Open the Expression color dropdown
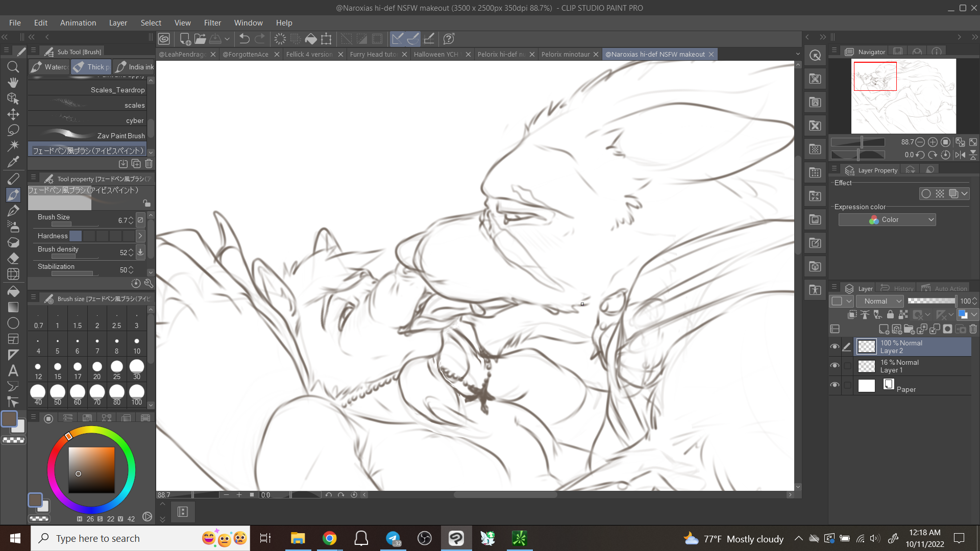Viewport: 980px width, 551px height. 887,220
